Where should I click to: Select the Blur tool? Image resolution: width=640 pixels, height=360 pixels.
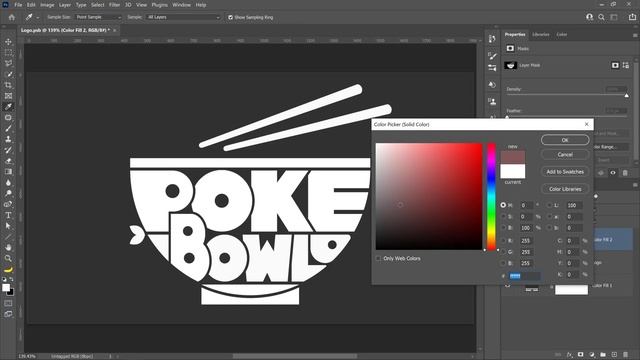(x=8, y=182)
